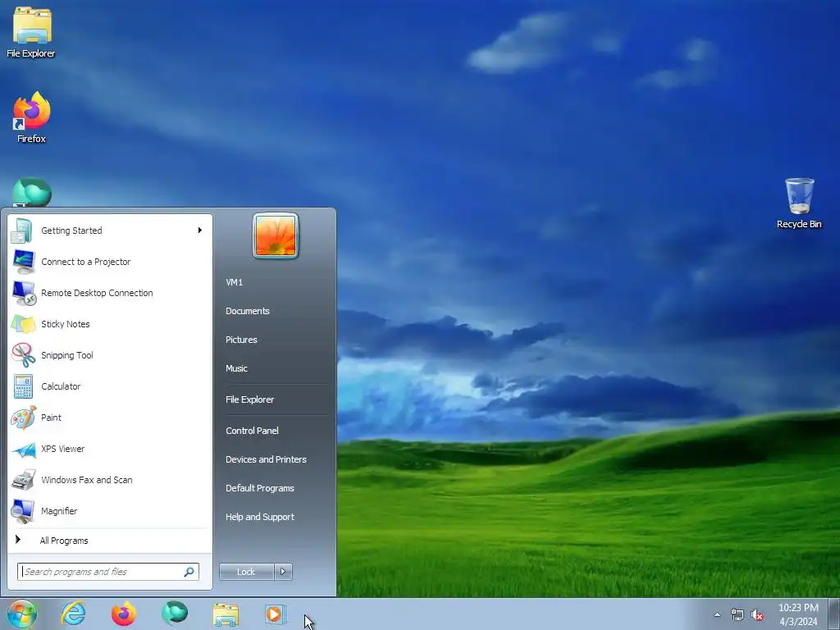Open the XPS Viewer icon
Viewport: 840px width, 630px height.
[x=22, y=449]
